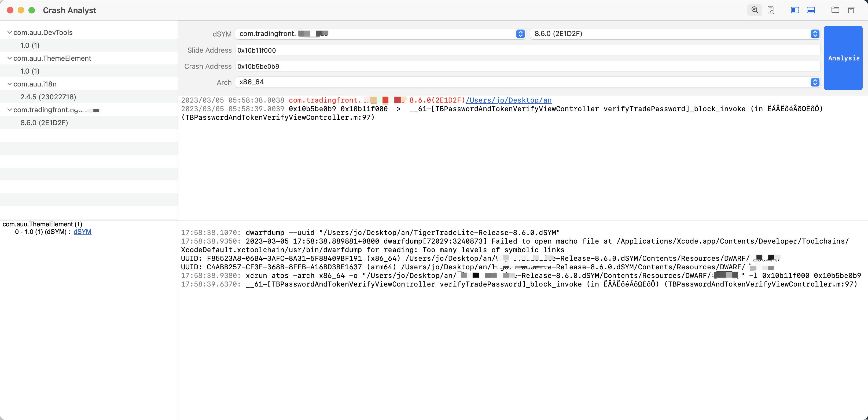Screen dimensions: 868x420
Task: Click the archive box toolbar icon
Action: click(851, 10)
